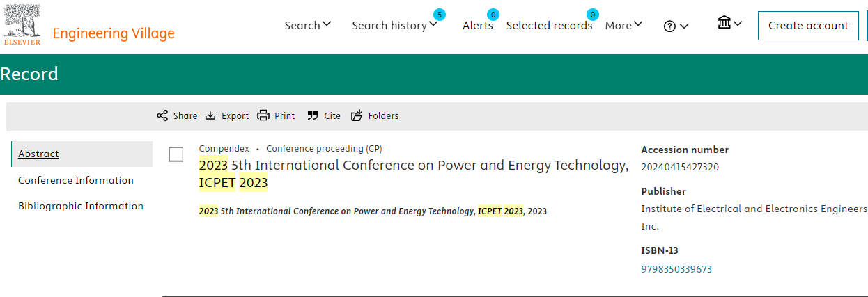868x297 pixels.
Task: Click the Print printer icon
Action: coord(263,115)
